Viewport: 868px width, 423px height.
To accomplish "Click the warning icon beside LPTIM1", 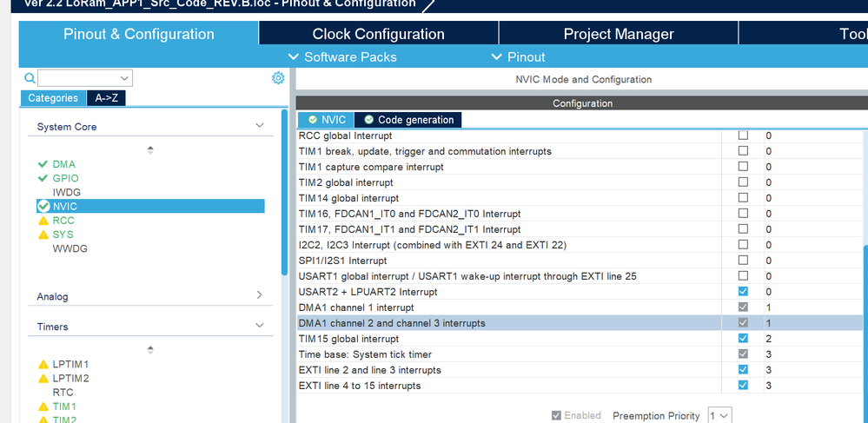I will (43, 364).
